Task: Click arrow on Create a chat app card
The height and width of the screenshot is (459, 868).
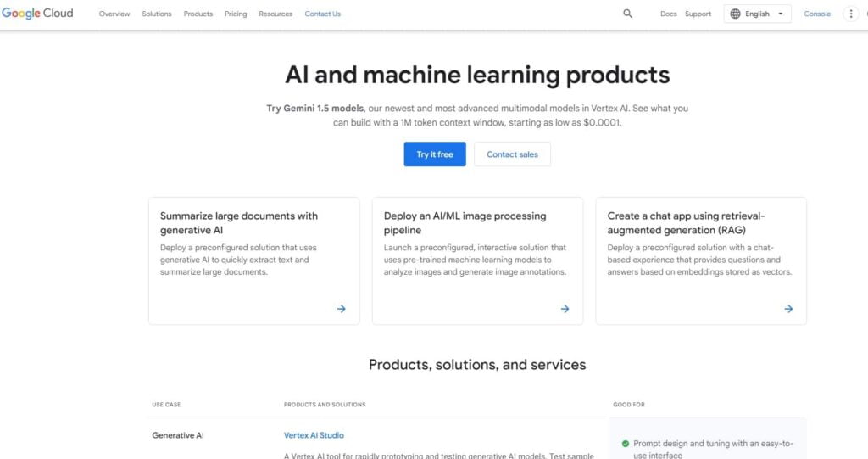Action: (788, 309)
